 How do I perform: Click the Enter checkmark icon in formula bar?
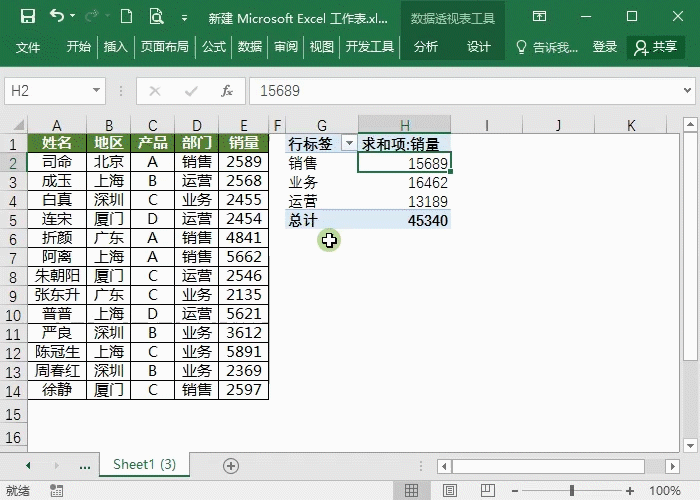[x=191, y=91]
